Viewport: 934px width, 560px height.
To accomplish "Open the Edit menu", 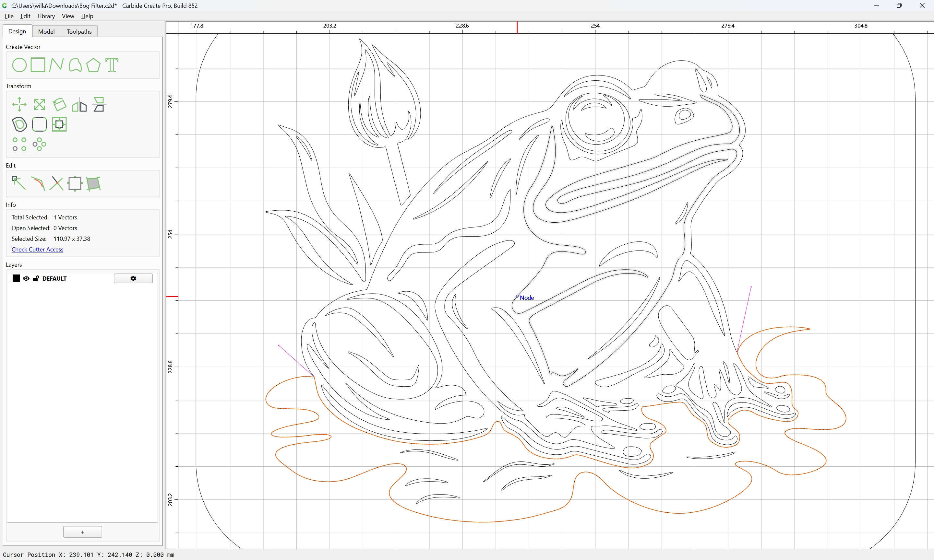I will point(25,16).
